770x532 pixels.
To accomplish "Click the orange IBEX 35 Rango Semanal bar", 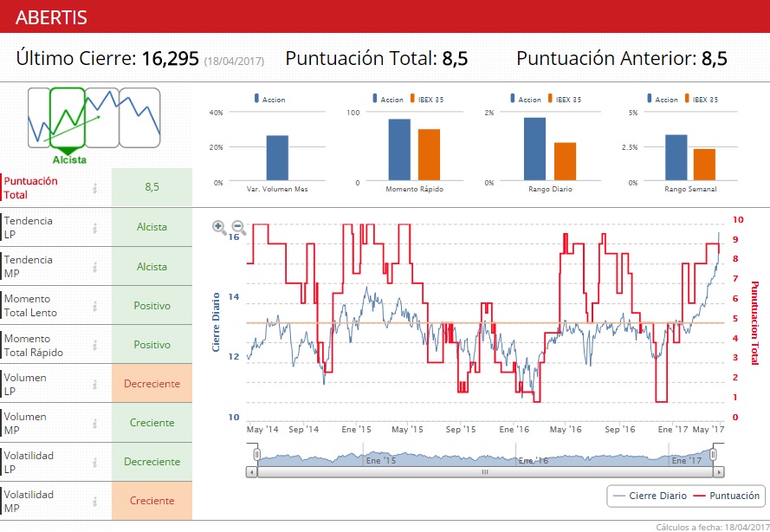I will click(705, 164).
